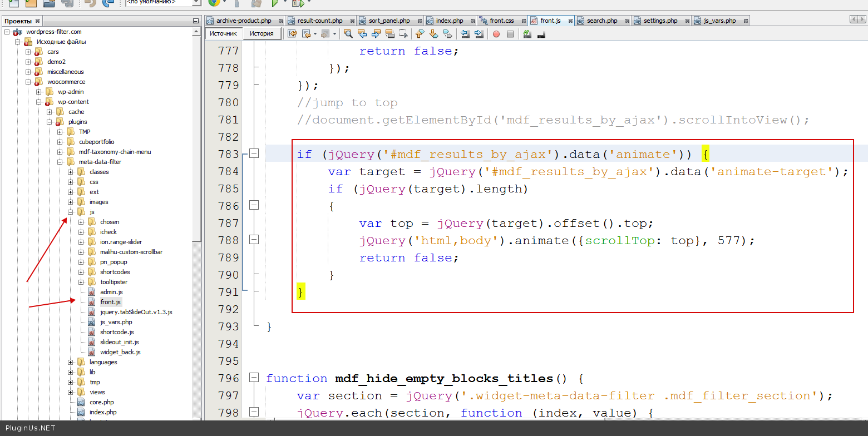Expand the demo2 folder
868x436 pixels.
pyautogui.click(x=28, y=62)
